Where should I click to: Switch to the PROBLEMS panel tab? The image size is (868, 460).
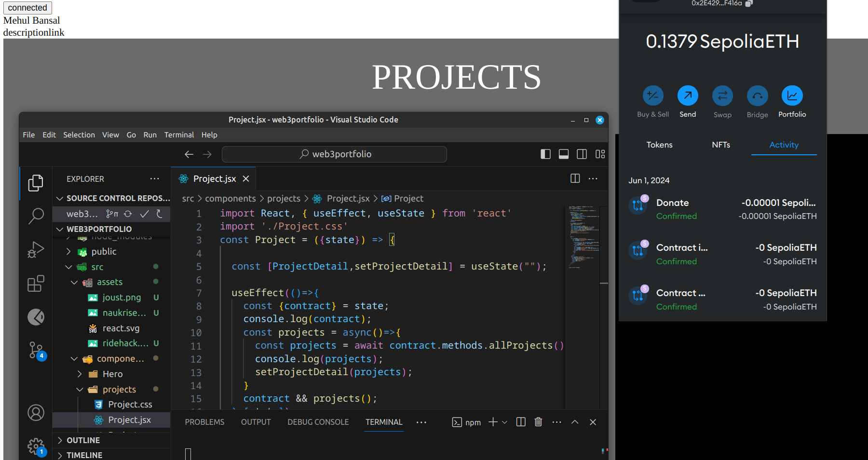click(x=204, y=422)
